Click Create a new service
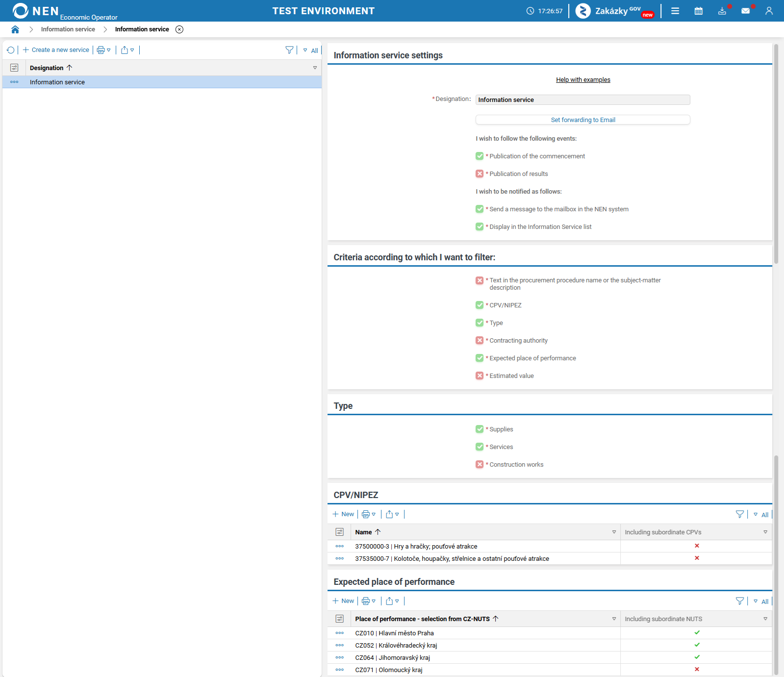 pos(56,50)
